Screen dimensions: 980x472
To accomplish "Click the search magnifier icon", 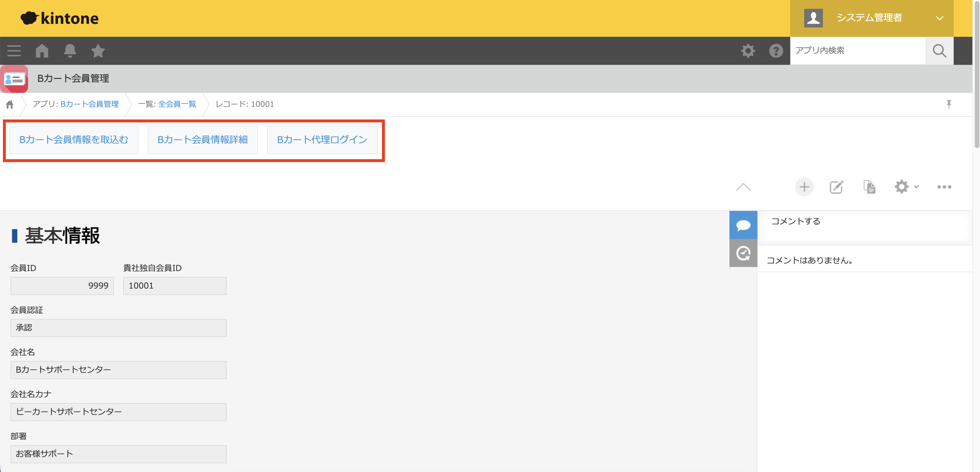I will coord(939,51).
